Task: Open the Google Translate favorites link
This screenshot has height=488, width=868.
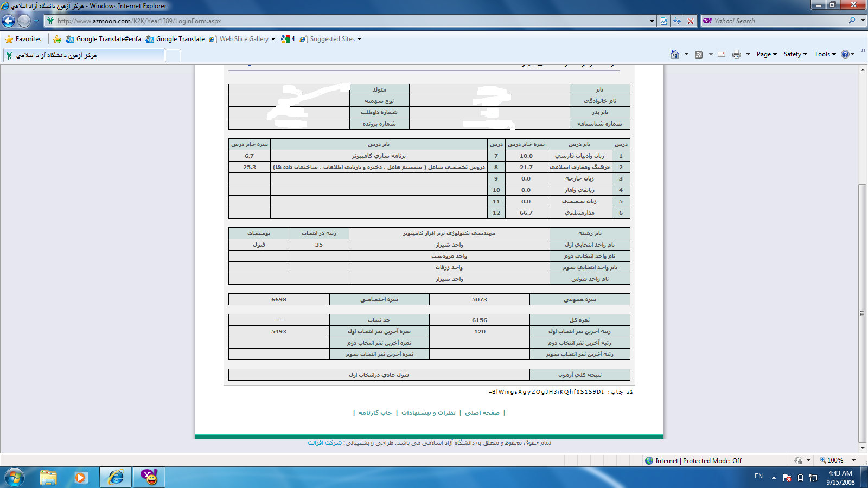Action: (x=175, y=39)
